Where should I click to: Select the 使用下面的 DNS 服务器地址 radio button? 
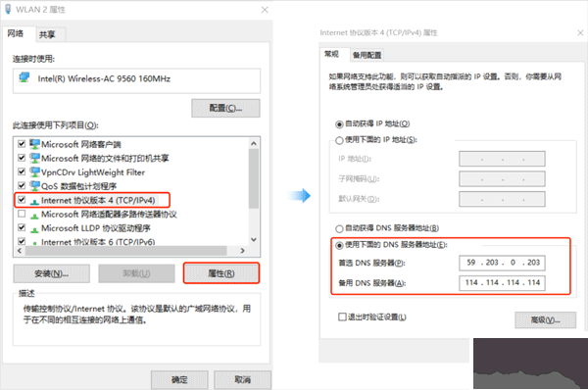339,245
